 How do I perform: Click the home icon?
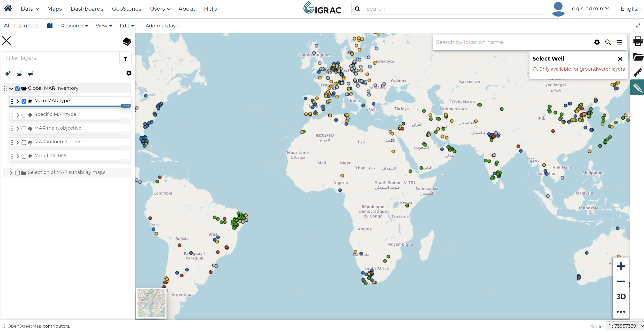click(8, 9)
